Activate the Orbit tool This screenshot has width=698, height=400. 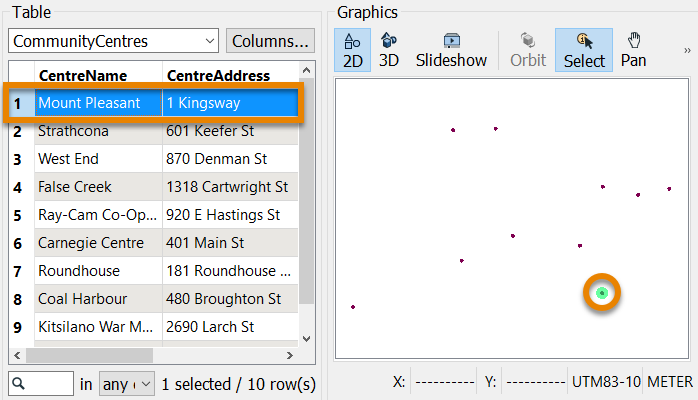(528, 50)
